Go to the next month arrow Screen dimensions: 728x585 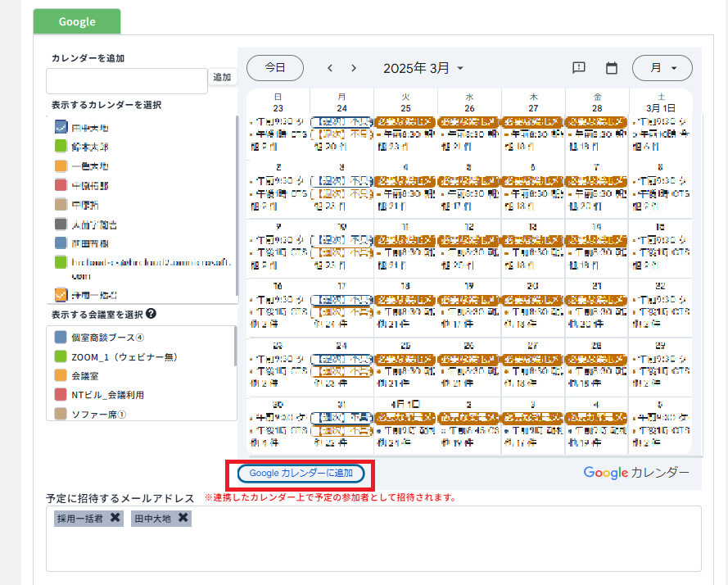coord(354,68)
